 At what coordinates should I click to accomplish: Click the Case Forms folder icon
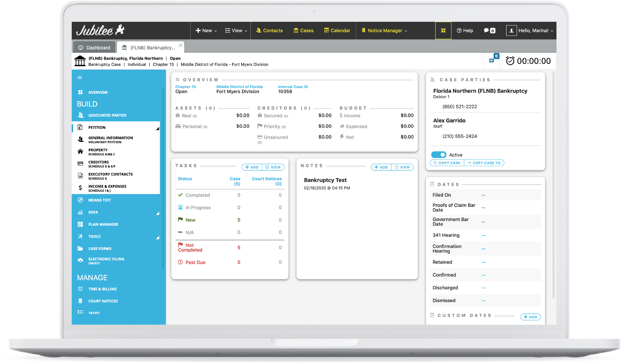(x=80, y=248)
